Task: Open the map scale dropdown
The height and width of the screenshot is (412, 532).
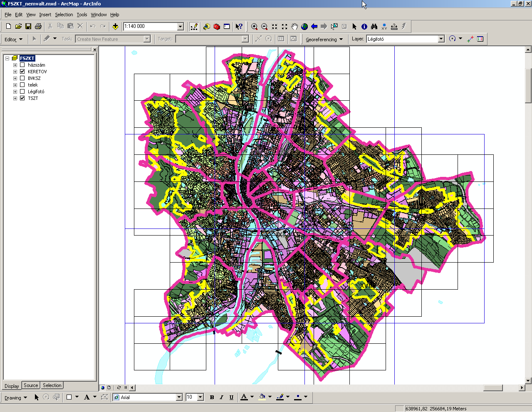Action: point(181,26)
